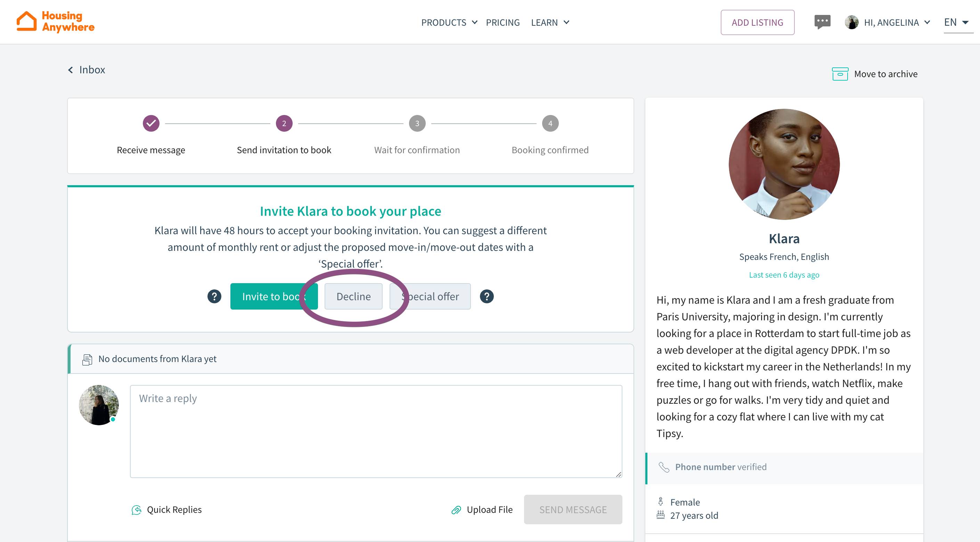
Task: Open the messages chat bubble icon
Action: click(822, 22)
